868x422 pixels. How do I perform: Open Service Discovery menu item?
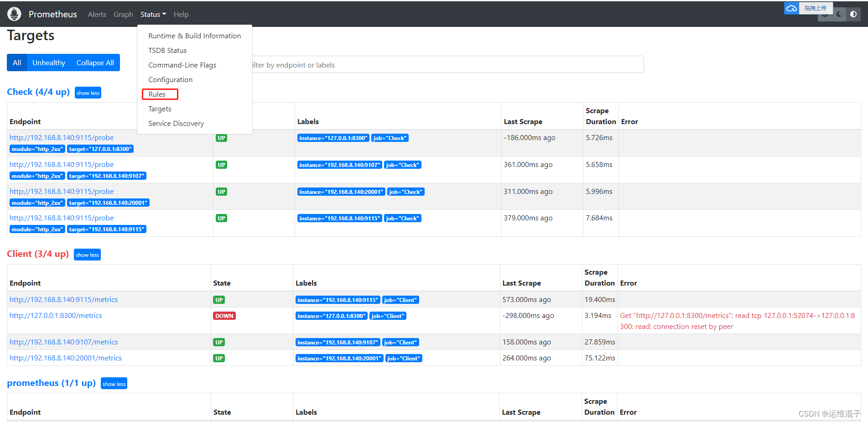195,124
